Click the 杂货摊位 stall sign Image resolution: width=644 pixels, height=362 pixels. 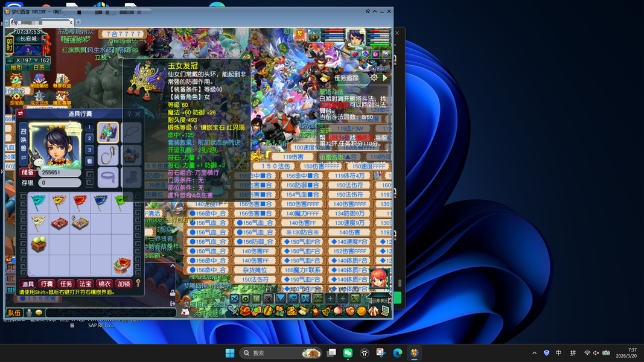[255, 270]
